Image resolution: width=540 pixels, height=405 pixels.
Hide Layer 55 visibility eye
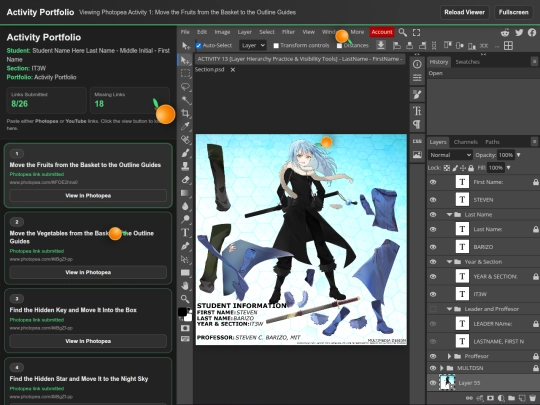(433, 383)
